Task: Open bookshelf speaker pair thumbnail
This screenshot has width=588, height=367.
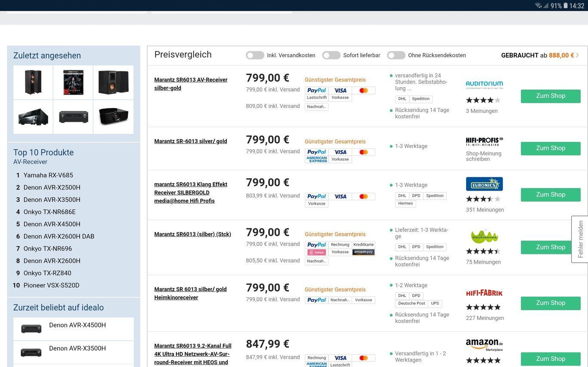Action: point(113,82)
